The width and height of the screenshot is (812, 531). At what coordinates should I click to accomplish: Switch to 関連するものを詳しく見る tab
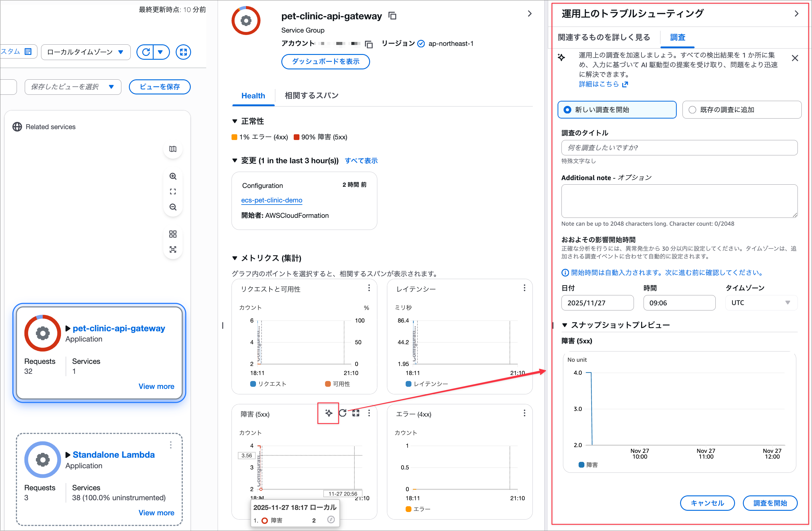pos(603,37)
